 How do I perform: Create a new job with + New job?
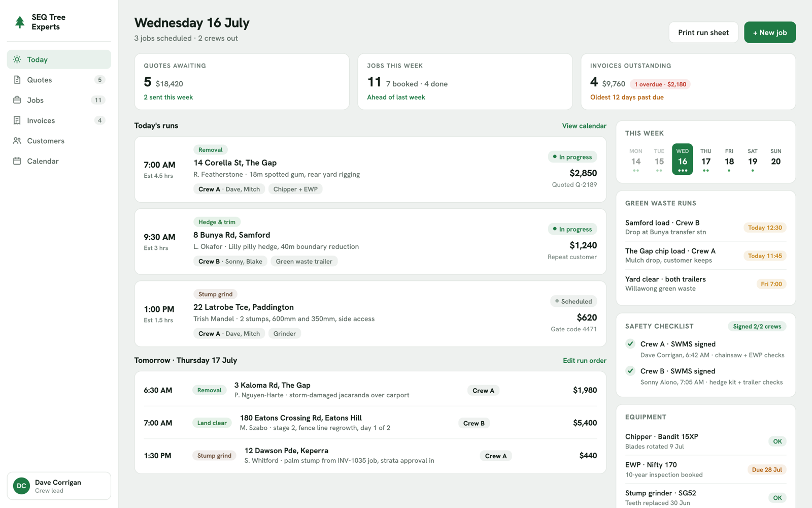tap(770, 33)
